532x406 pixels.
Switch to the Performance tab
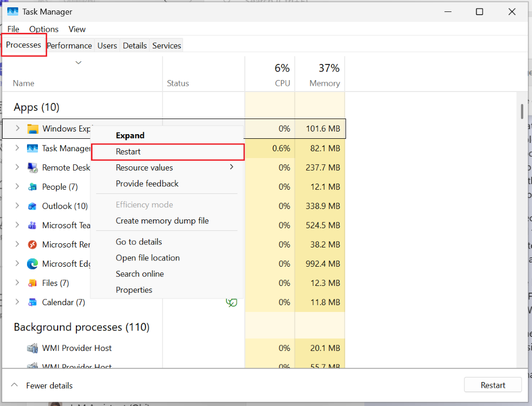(x=69, y=45)
